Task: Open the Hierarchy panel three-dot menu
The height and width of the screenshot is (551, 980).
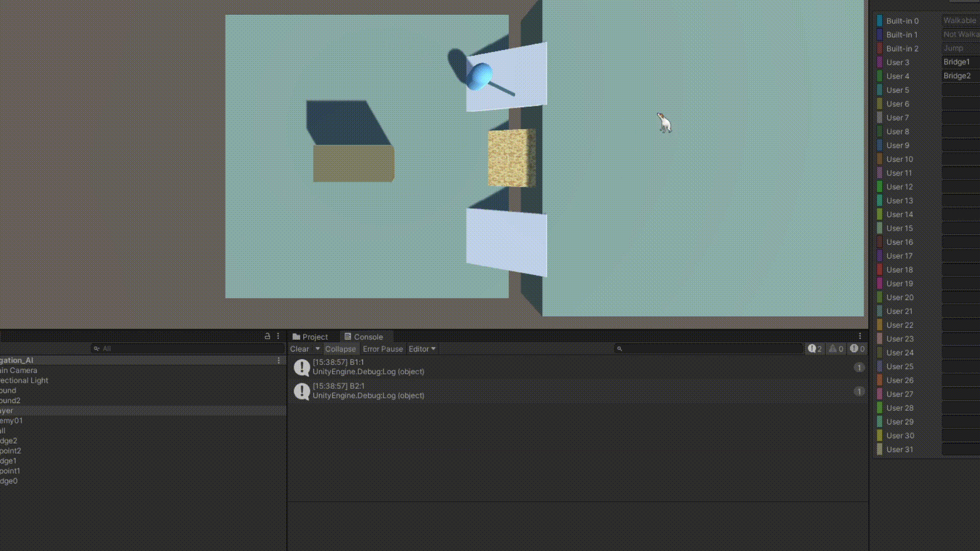Action: 278,336
